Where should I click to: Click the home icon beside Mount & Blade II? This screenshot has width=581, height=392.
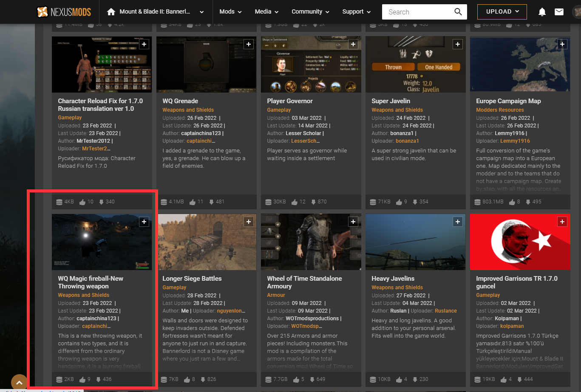111,12
